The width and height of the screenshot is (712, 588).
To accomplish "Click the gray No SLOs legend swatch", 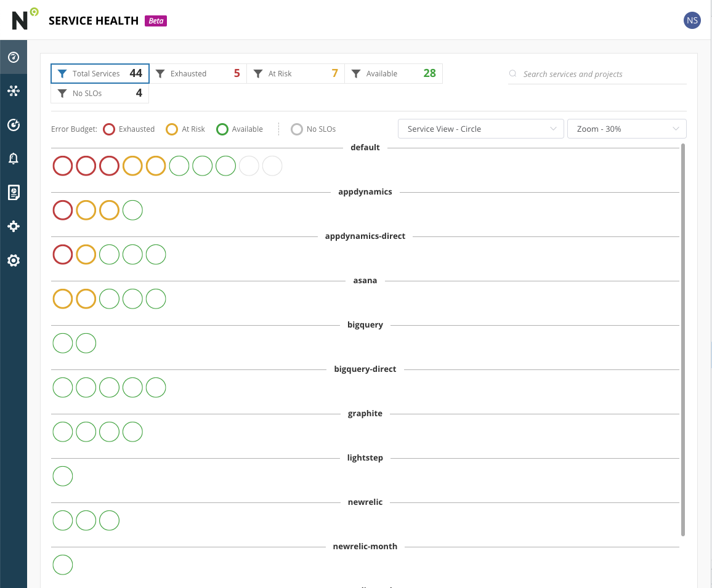I will click(x=296, y=129).
